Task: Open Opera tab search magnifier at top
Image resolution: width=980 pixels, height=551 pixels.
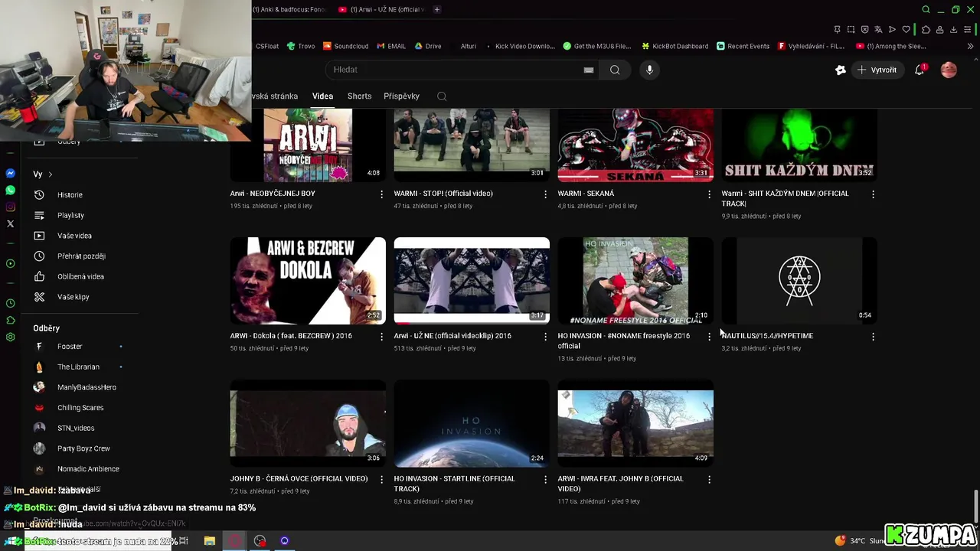Action: pos(926,9)
